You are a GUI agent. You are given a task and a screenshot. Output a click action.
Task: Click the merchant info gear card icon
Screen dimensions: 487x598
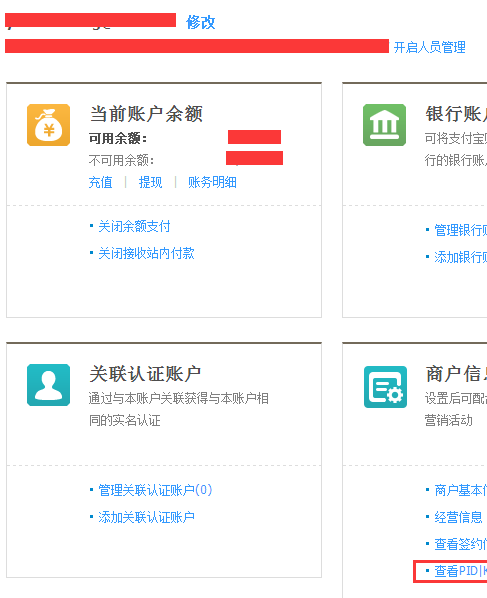pos(385,387)
